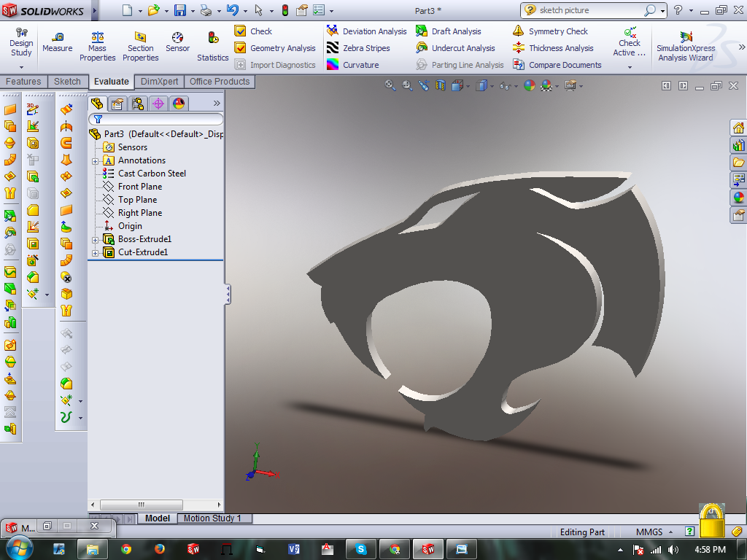Click the Rebuild traffic light icon
The width and height of the screenshot is (747, 560).
(285, 10)
